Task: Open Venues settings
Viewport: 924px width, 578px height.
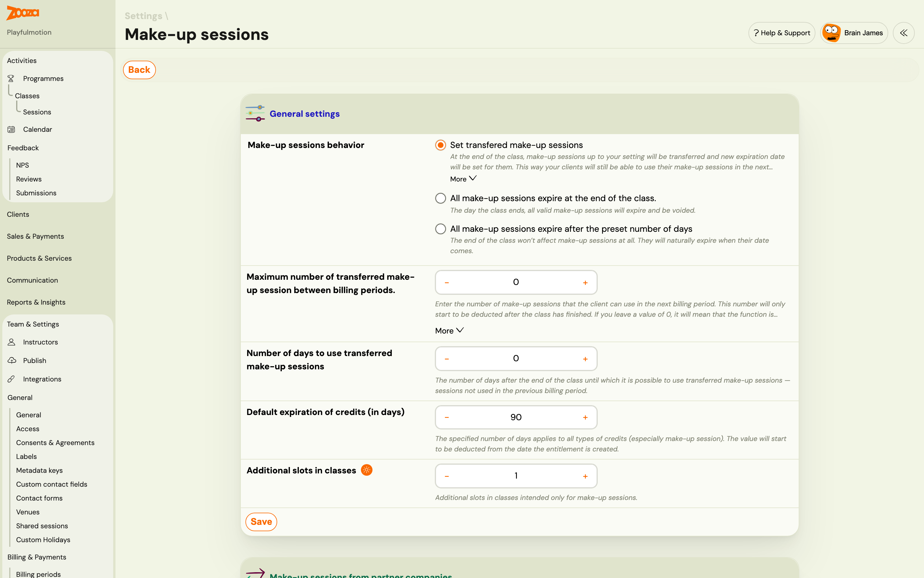Action: coord(28,512)
